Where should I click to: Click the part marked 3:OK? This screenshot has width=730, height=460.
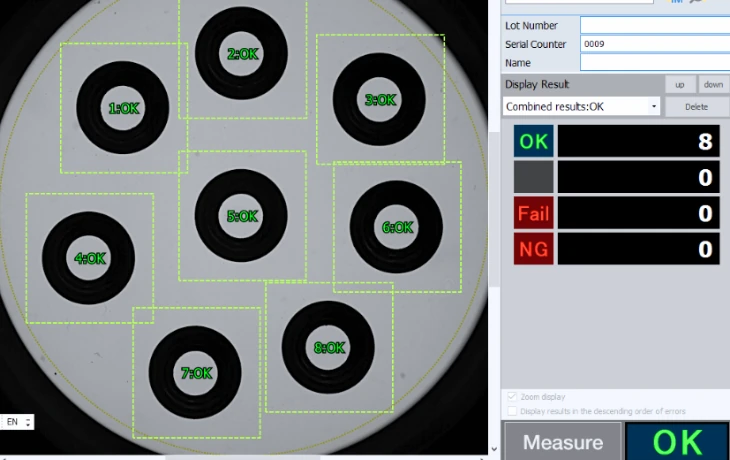pyautogui.click(x=380, y=99)
